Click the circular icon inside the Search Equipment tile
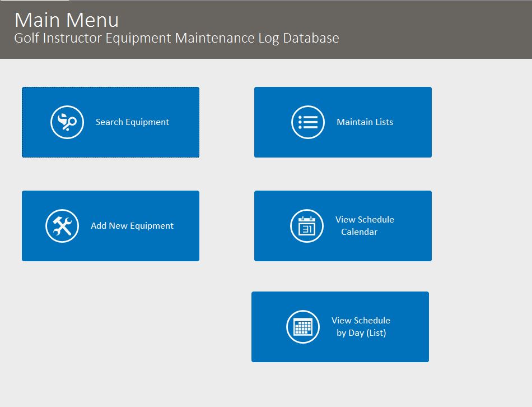This screenshot has width=532, height=407. (x=66, y=122)
